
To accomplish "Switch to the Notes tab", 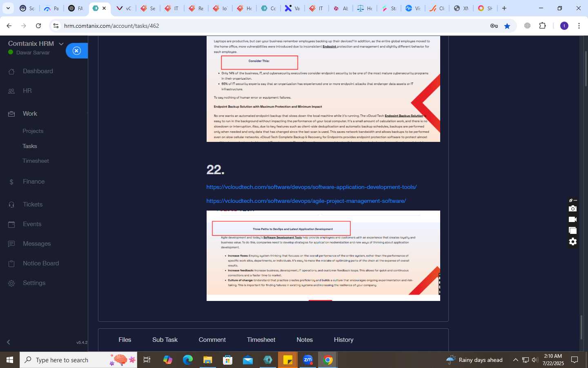I will 305,340.
